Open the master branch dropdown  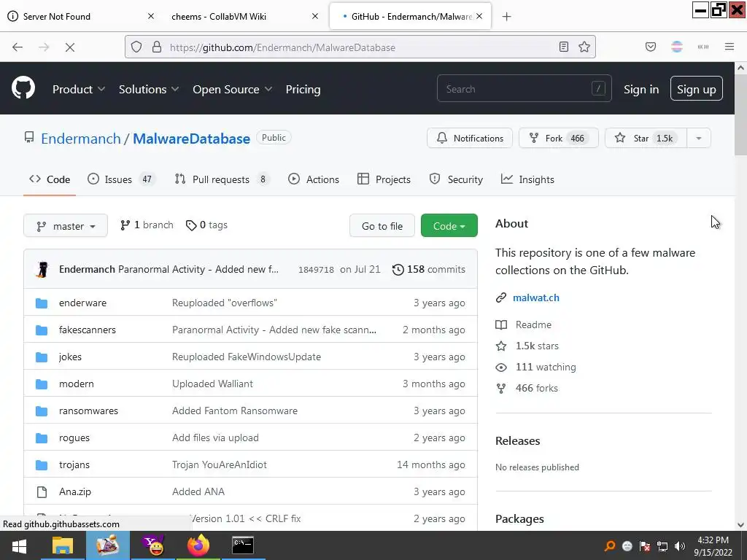click(x=66, y=226)
